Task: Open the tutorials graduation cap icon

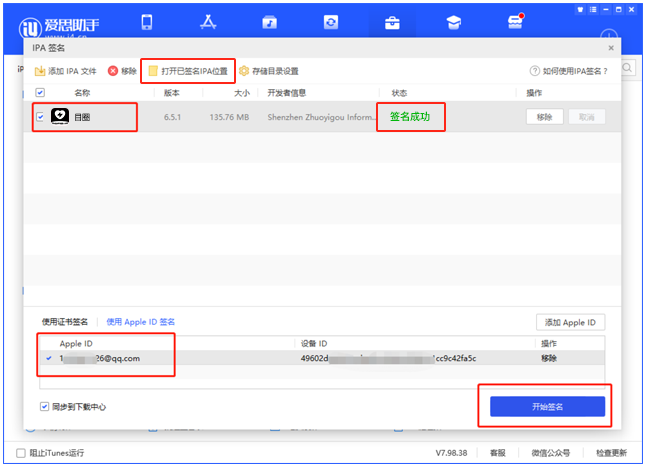Action: pyautogui.click(x=453, y=22)
